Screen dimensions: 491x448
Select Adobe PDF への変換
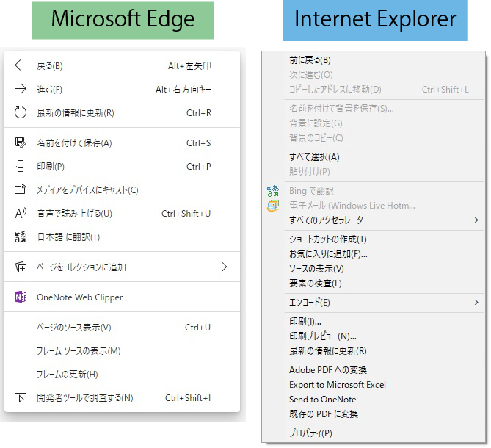click(x=374, y=370)
